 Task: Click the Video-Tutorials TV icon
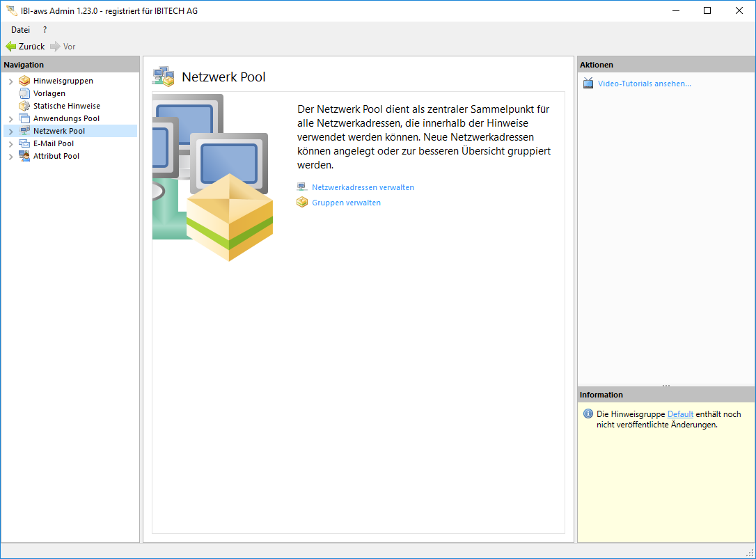coord(588,84)
